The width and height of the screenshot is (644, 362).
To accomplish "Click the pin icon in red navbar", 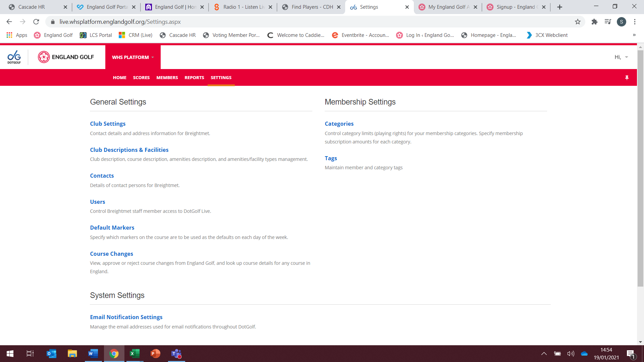I will click(x=627, y=78).
